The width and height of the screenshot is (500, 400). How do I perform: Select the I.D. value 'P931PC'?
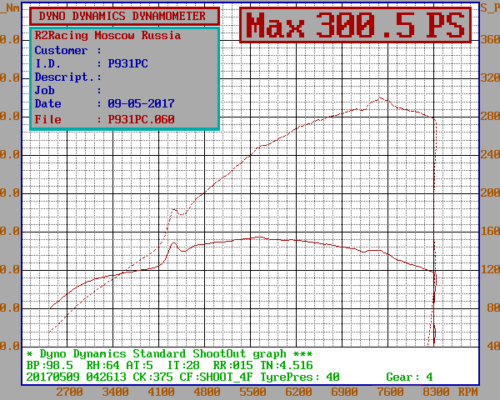point(128,64)
